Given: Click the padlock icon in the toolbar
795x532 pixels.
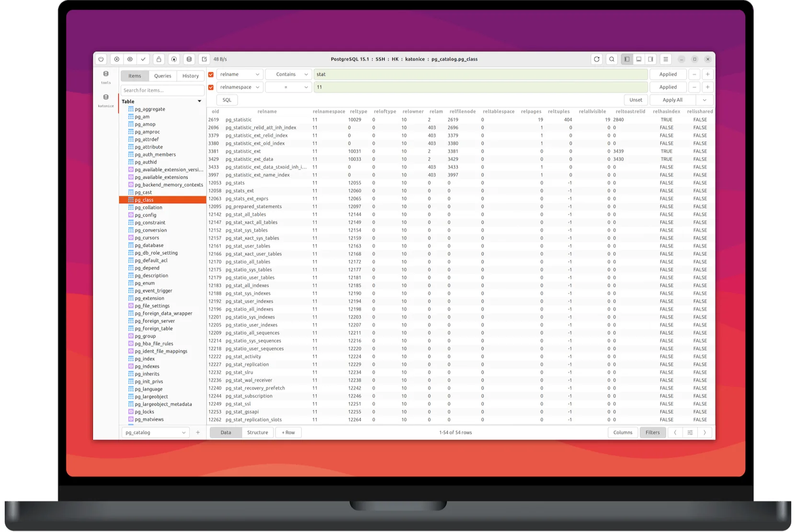Looking at the screenshot, I should pos(159,59).
